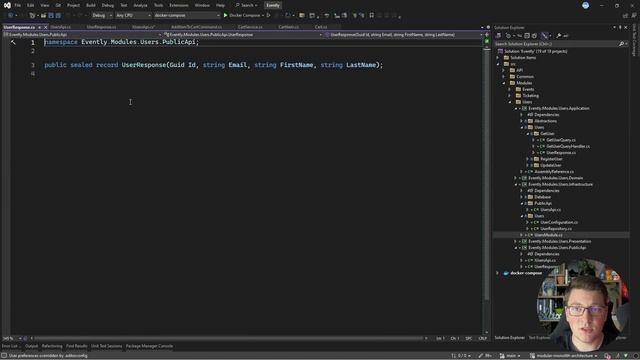
Task: Open the type navigation dropdown showing UserResponse
Action: point(242,35)
